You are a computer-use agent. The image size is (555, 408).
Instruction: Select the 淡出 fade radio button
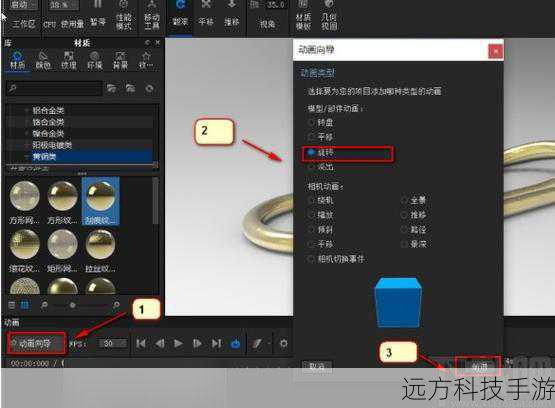click(x=311, y=166)
